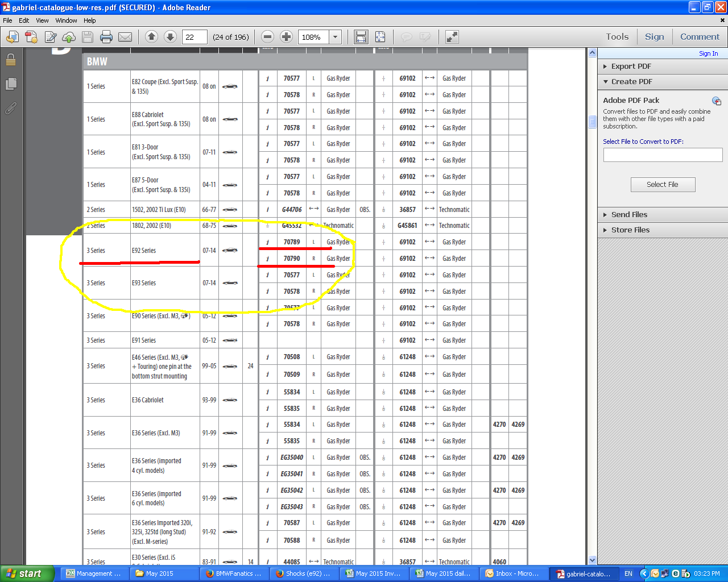Switch to May 2015 folder taskbar item
This screenshot has height=582, width=728.
pyautogui.click(x=165, y=573)
